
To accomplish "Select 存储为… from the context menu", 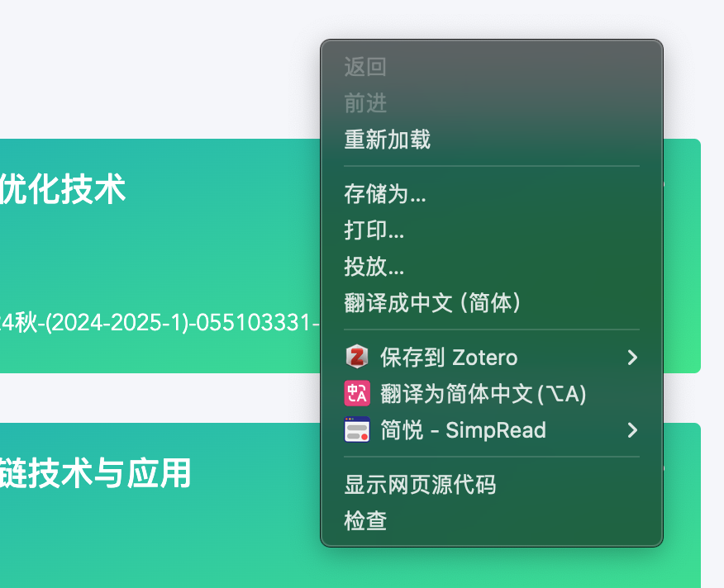I will pos(491,194).
